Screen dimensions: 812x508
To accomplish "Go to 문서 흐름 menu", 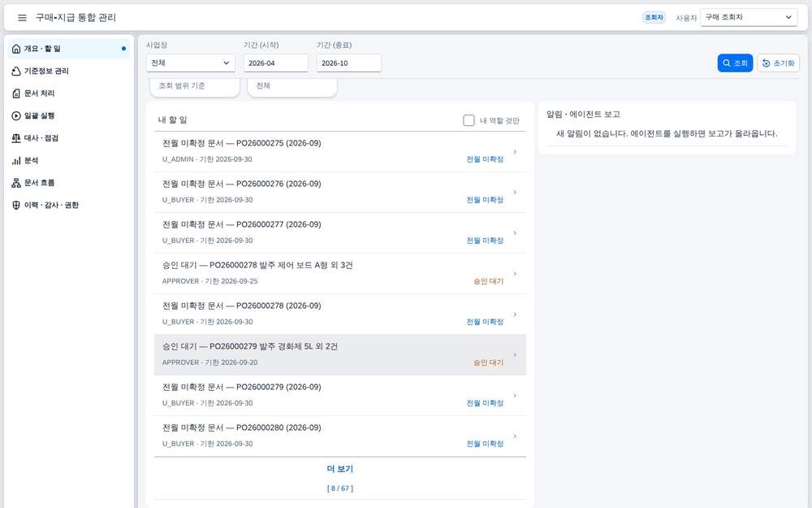I will [x=69, y=182].
